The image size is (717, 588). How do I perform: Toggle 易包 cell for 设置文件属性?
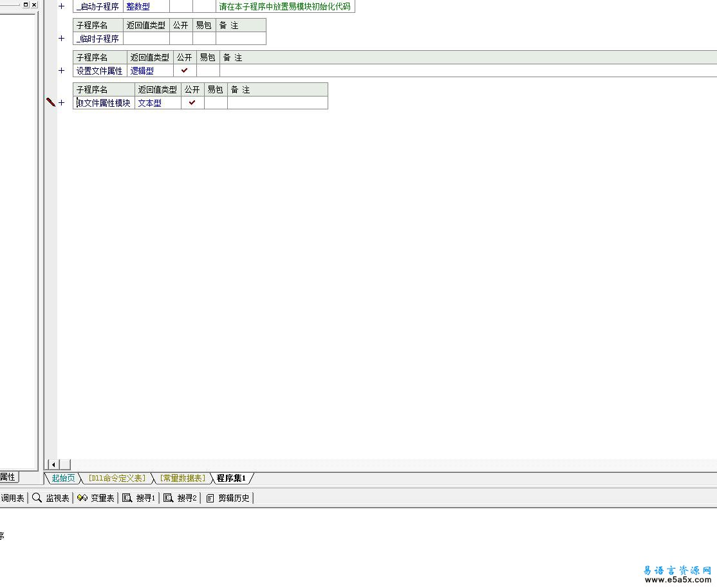pyautogui.click(x=208, y=70)
